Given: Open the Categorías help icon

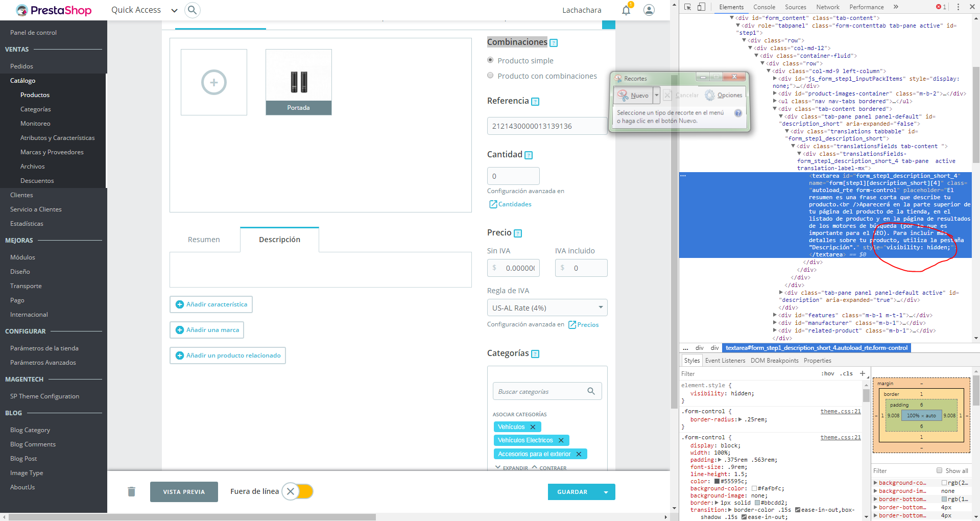Looking at the screenshot, I should click(535, 354).
